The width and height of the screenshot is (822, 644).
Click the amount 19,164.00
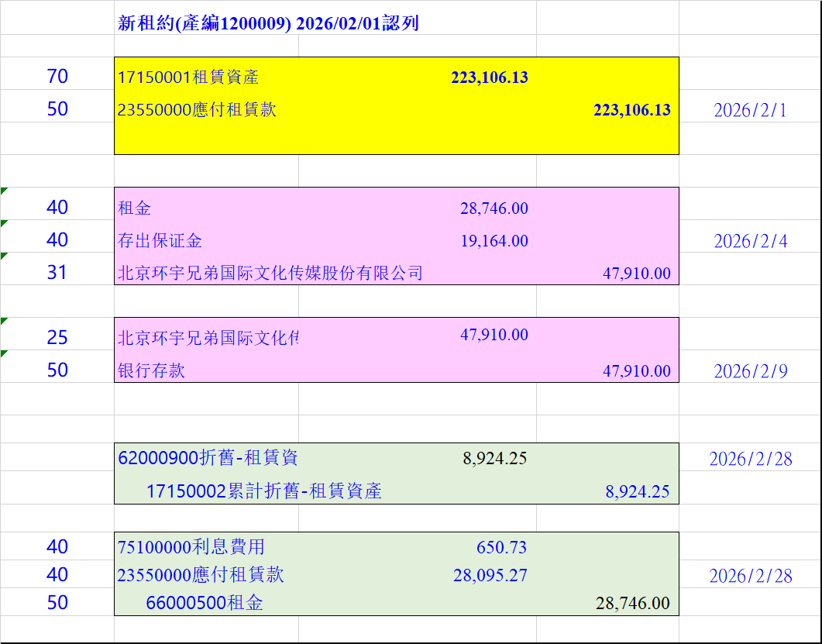(494, 241)
